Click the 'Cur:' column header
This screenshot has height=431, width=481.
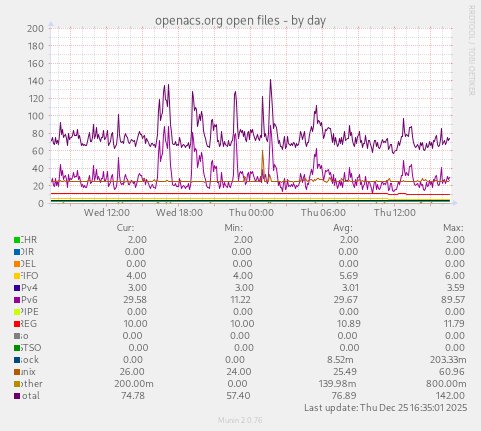pos(125,228)
